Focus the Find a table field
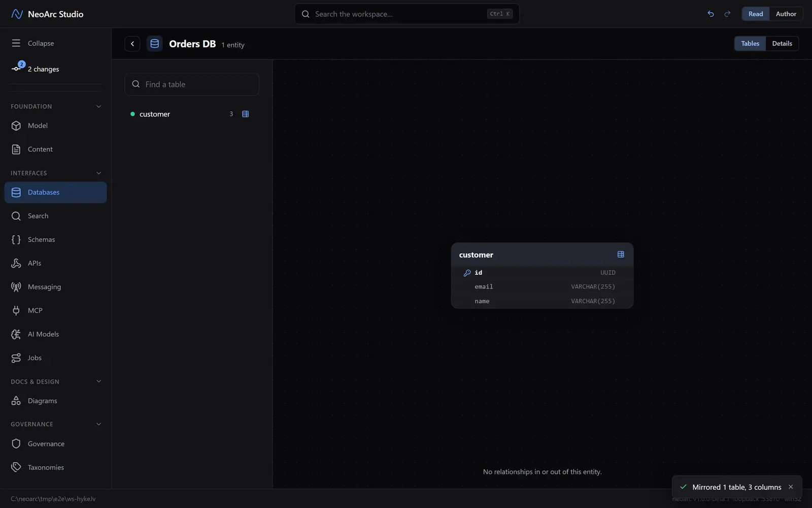 pos(192,84)
